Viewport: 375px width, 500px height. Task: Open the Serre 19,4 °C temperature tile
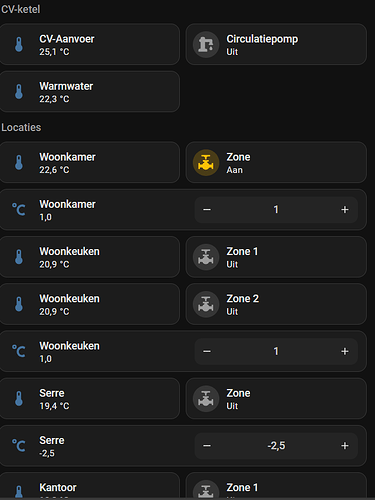[x=89, y=399]
